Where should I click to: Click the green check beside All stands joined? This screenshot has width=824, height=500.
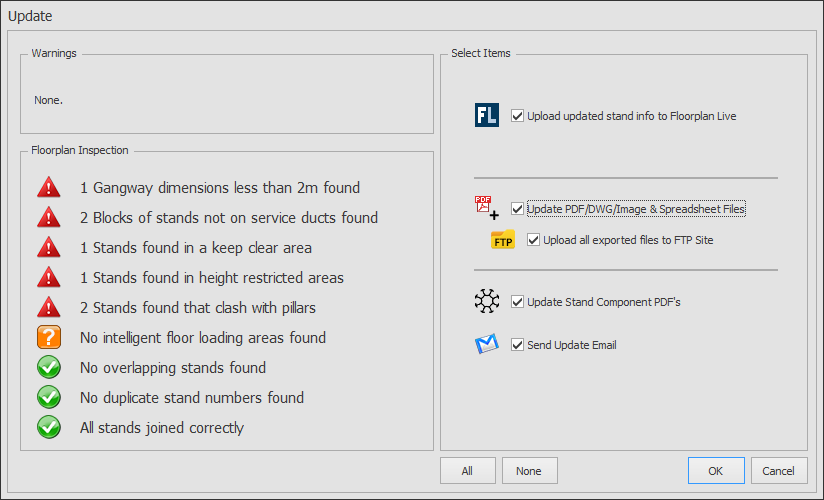coord(49,427)
